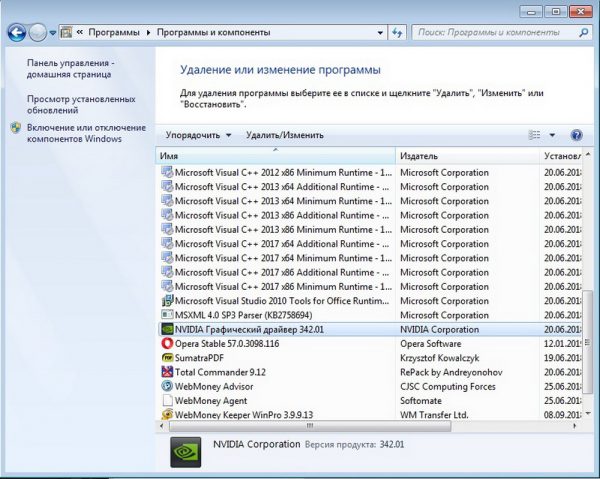The image size is (600, 479).
Task: Click the magnifier search icon
Action: 584,33
